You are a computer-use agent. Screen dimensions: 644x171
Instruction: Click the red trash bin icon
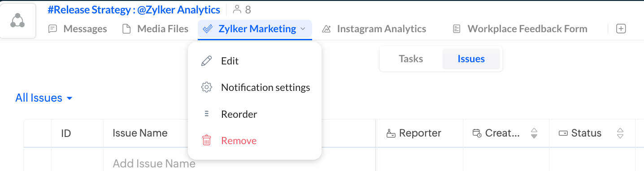tap(206, 141)
